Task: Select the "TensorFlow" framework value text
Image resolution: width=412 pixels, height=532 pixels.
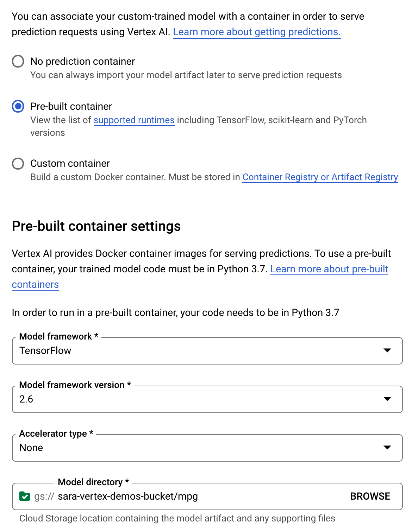Action: coord(45,350)
